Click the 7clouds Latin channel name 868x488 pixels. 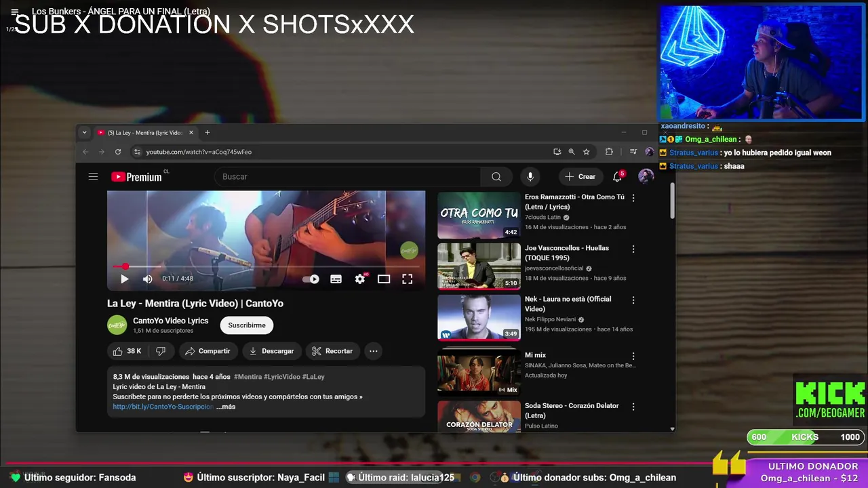coord(542,218)
